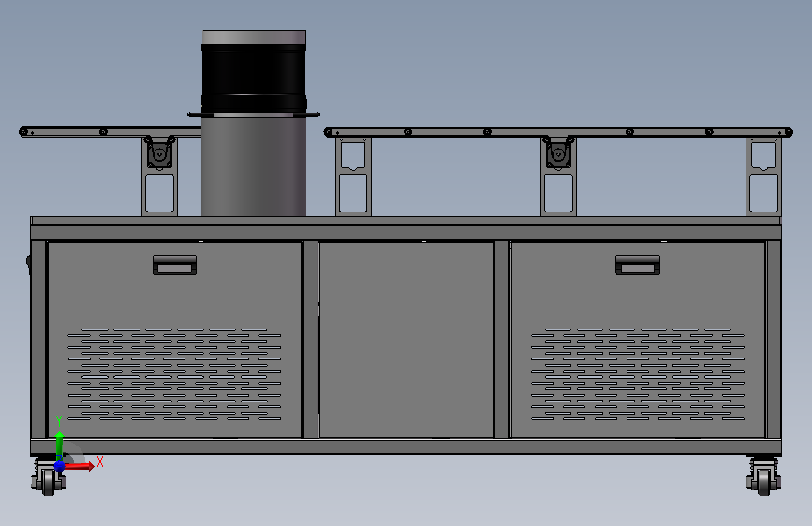This screenshot has width=812, height=526.
Task: Select the far-right rail support bracket
Action: (763, 177)
